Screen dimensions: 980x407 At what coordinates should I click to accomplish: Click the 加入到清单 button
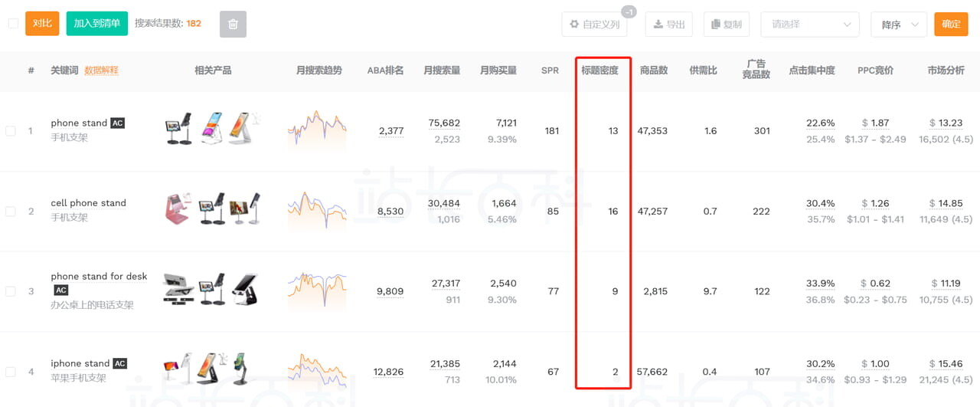[x=97, y=24]
